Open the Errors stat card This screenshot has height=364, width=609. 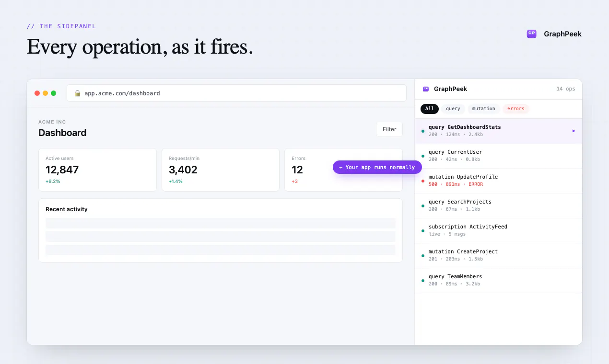[343, 170]
